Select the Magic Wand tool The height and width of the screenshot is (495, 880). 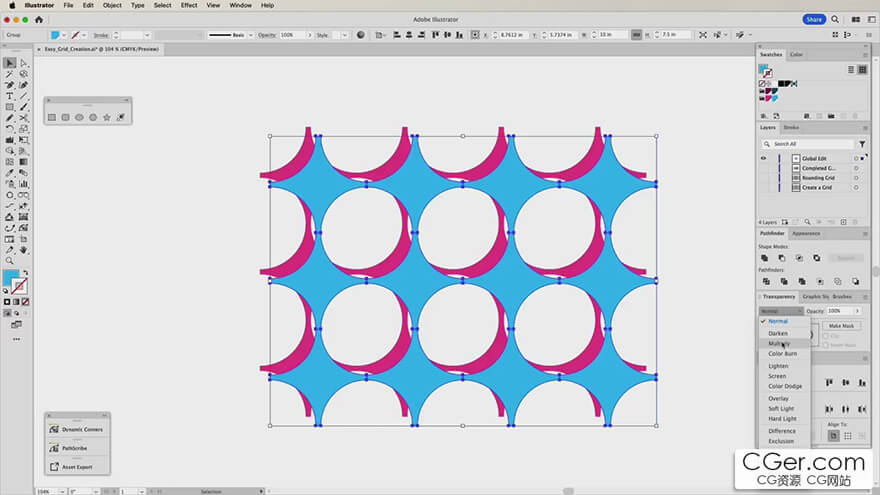click(10, 74)
